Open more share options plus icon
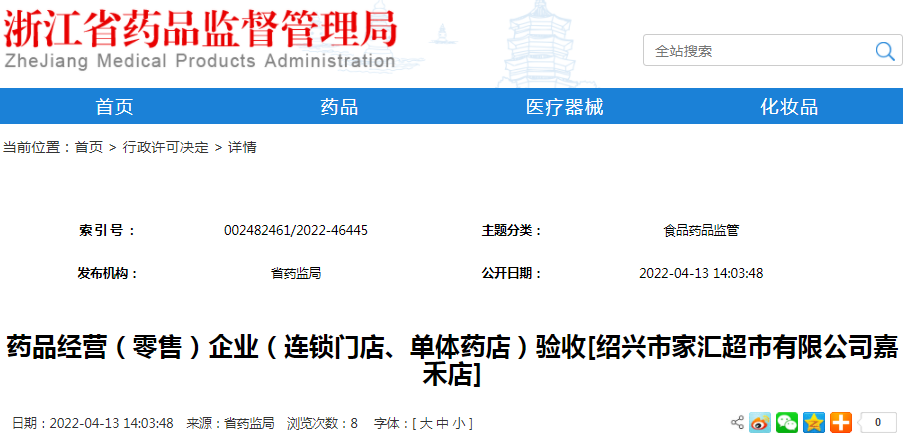The height and width of the screenshot is (442, 903). pos(841,423)
